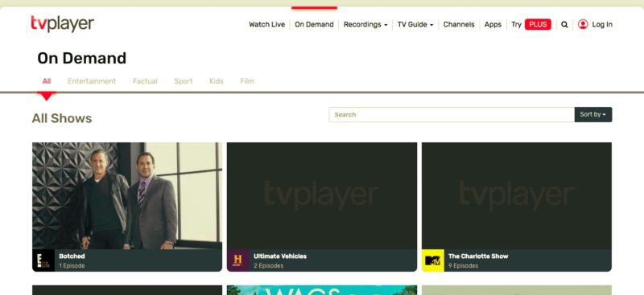Click the user profile icon

coord(583,24)
